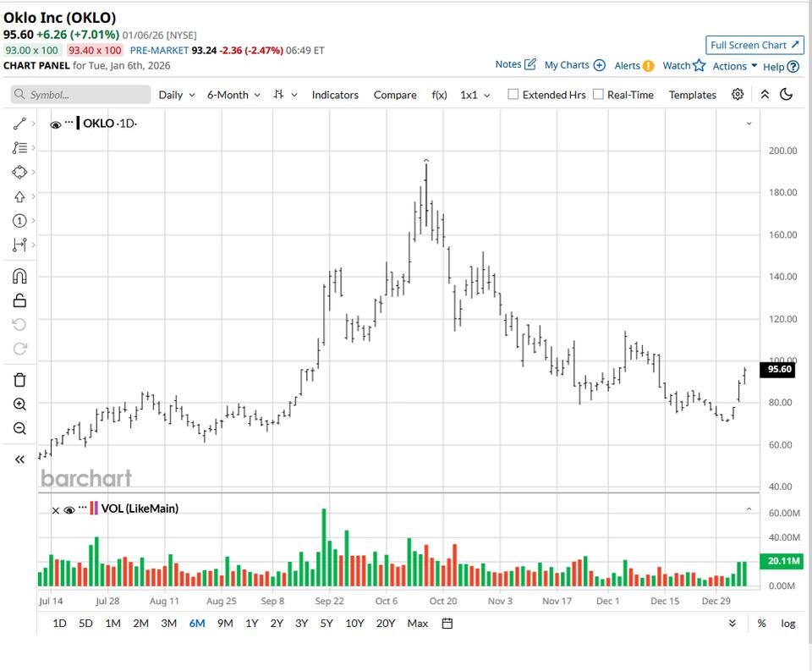812x671 pixels.
Task: Open the My Charts link
Action: [574, 65]
